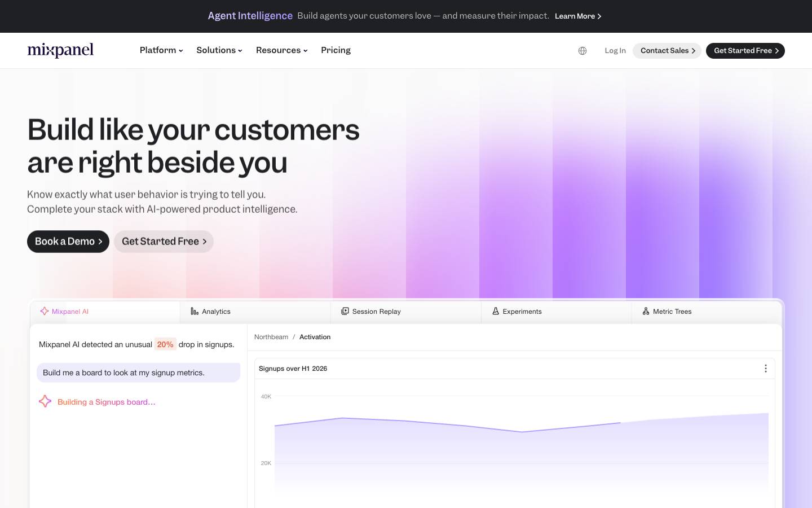Click the Log In link
The width and height of the screenshot is (812, 508).
615,51
